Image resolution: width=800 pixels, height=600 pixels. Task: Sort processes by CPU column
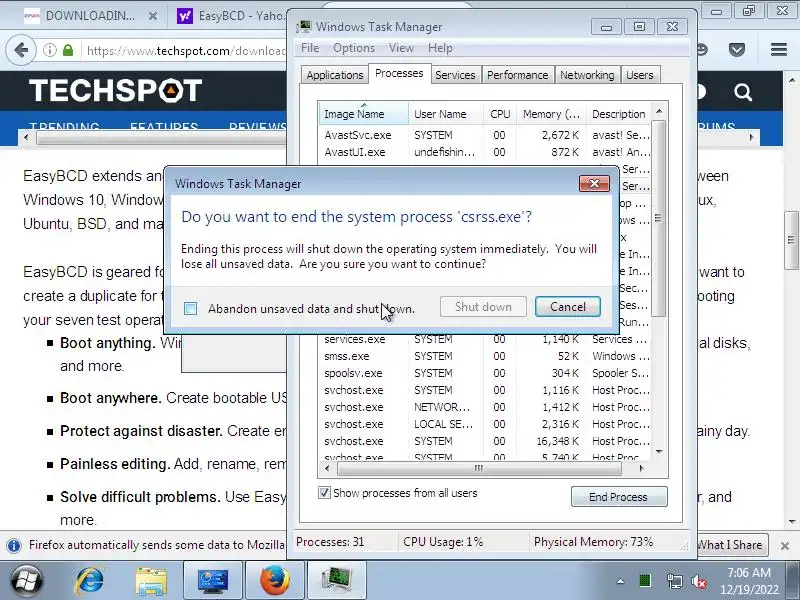500,114
